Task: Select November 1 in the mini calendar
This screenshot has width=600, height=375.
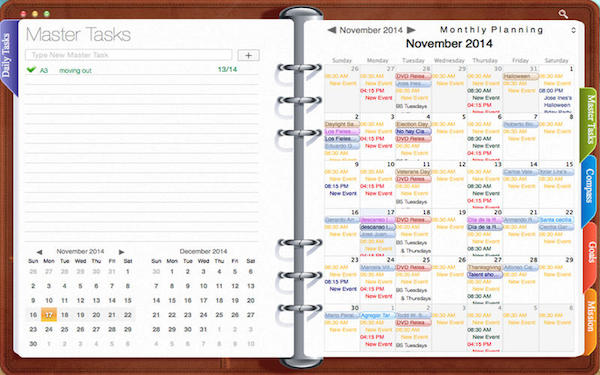Action: click(x=127, y=272)
